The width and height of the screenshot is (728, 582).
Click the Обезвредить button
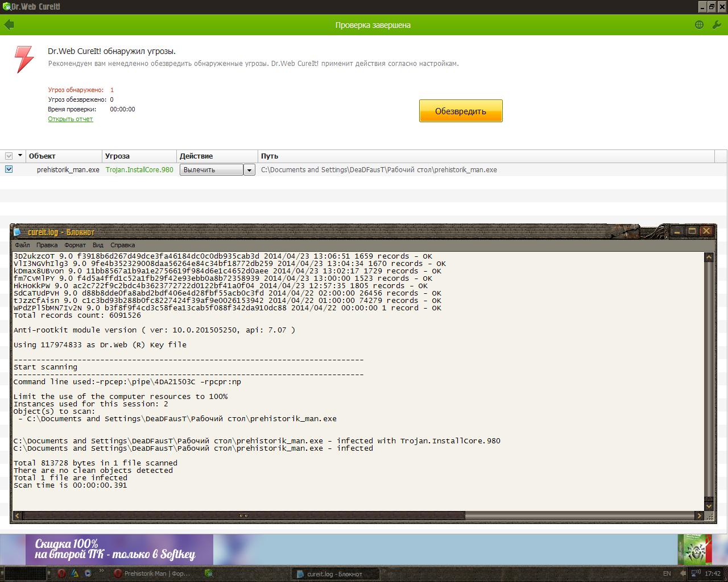[x=461, y=111]
